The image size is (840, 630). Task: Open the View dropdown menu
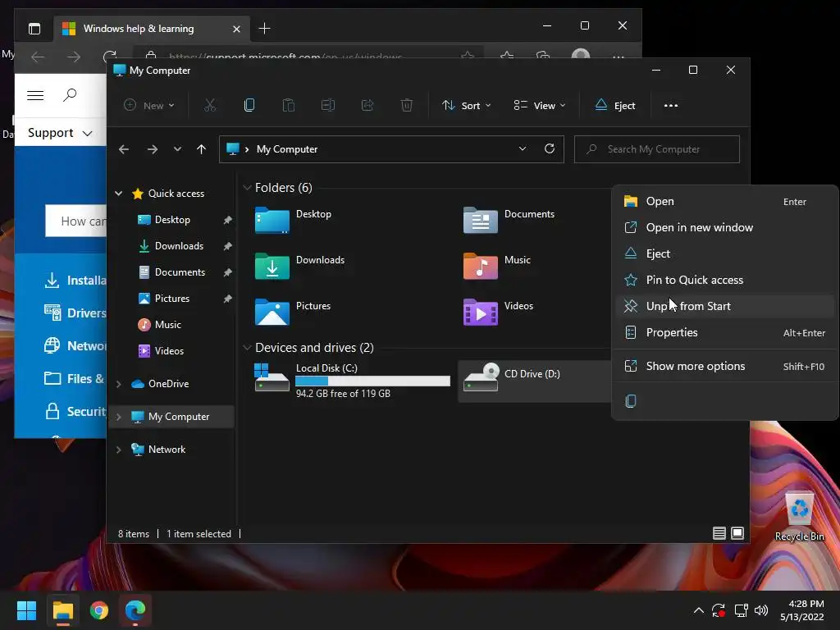pos(540,106)
